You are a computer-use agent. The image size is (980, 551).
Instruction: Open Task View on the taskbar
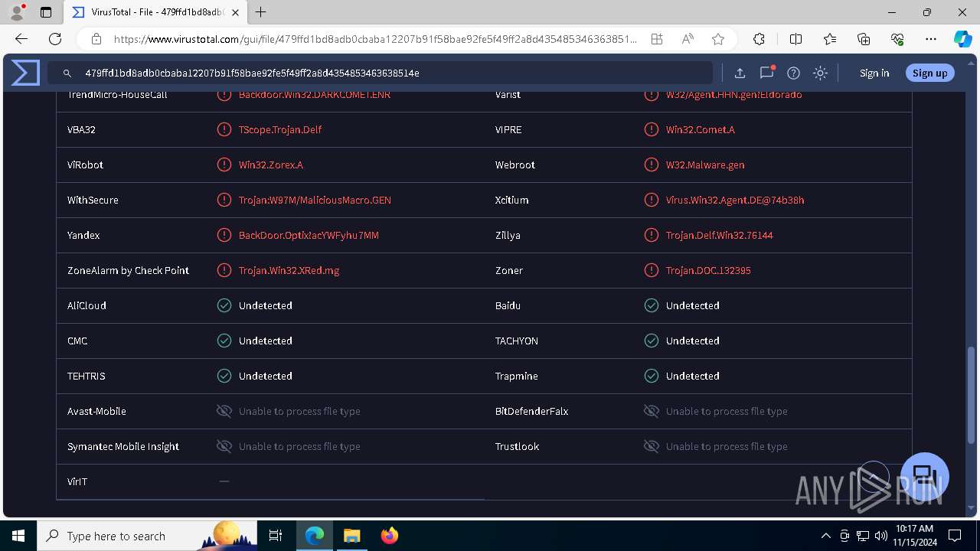point(276,536)
